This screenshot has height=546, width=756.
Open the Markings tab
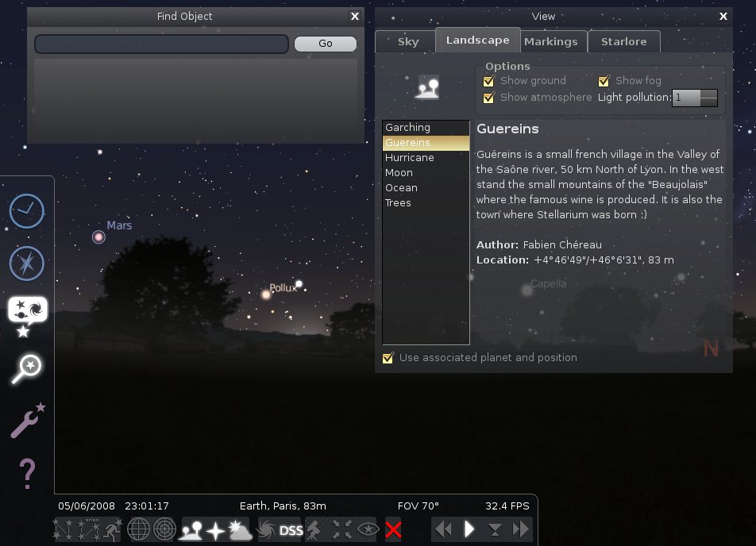click(551, 42)
